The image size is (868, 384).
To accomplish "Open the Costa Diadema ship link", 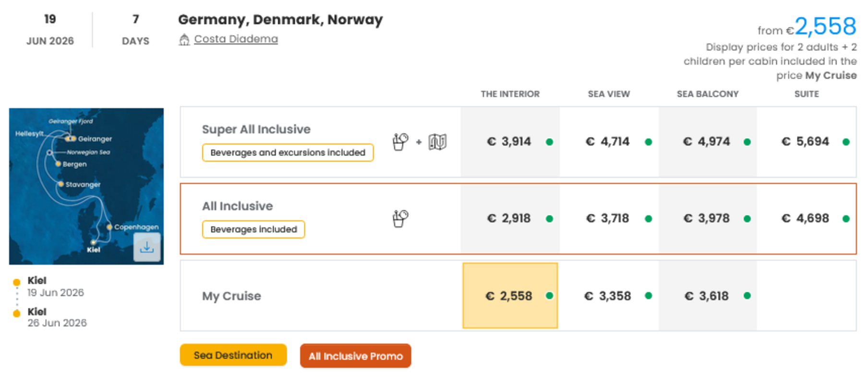I will [x=236, y=39].
